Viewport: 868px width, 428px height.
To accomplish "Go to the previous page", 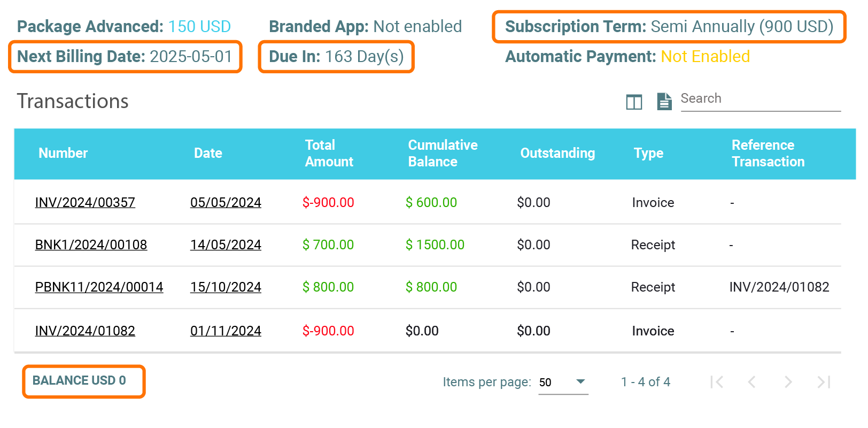I will [752, 382].
